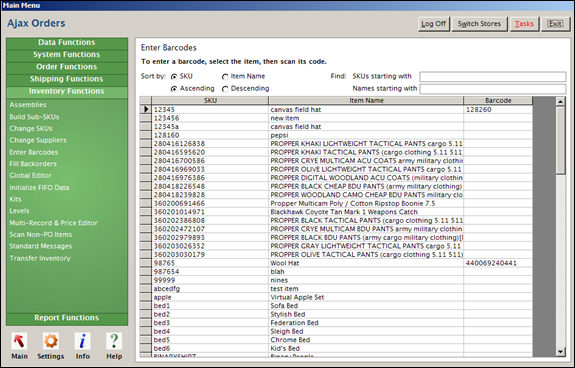Focus the SKUs starting with field
The height and width of the screenshot is (368, 575).
tap(492, 77)
